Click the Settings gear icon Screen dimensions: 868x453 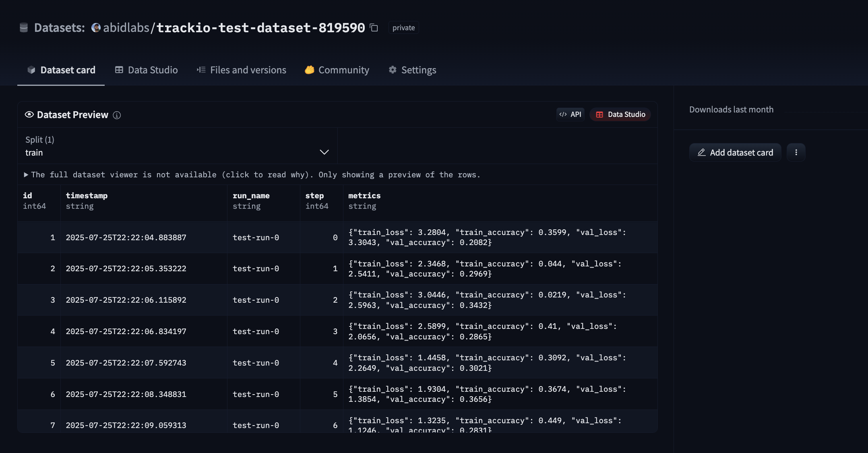click(x=393, y=70)
